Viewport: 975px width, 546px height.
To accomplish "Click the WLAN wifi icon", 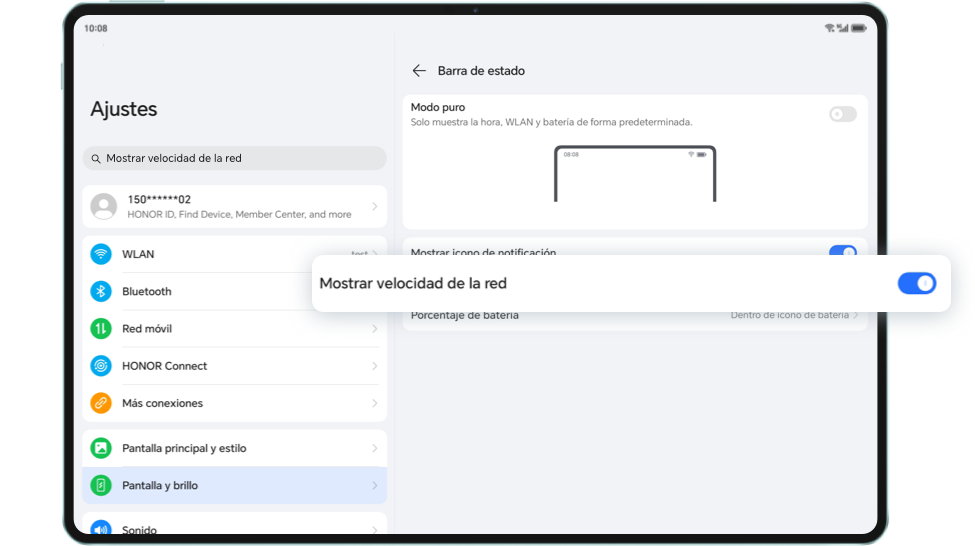I will [x=101, y=254].
